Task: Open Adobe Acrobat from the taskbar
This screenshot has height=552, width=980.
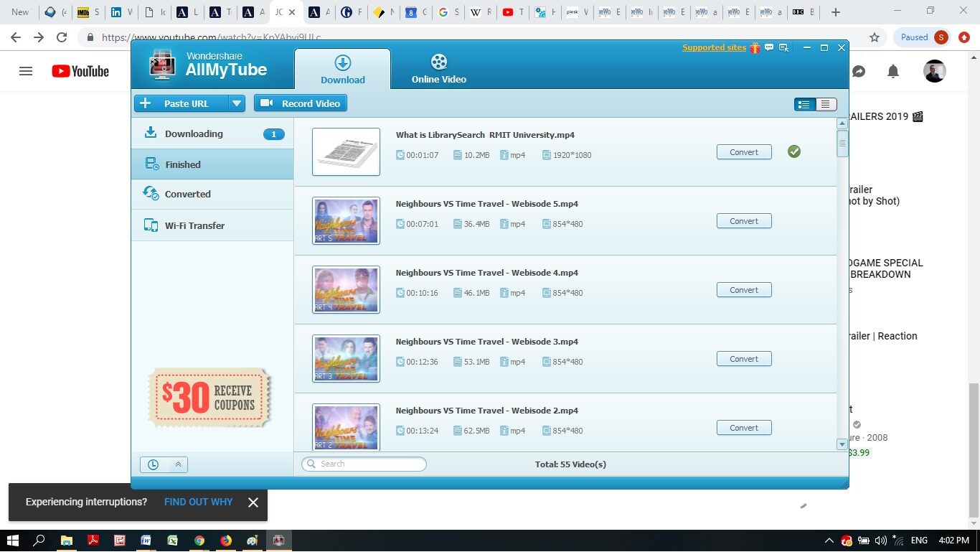Action: pyautogui.click(x=93, y=541)
